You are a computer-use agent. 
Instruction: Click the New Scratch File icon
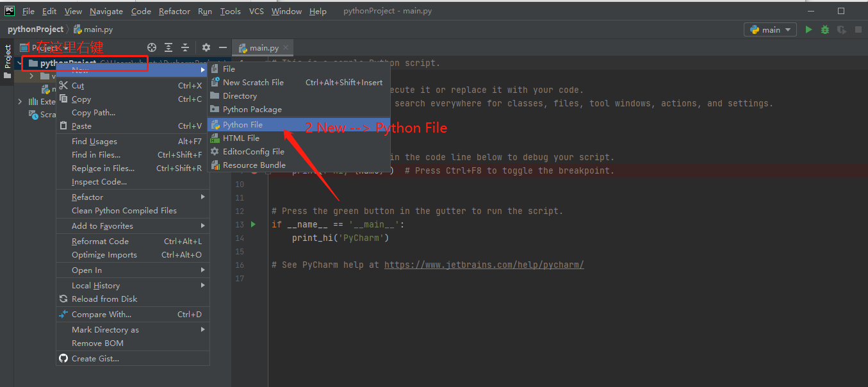pyautogui.click(x=215, y=82)
